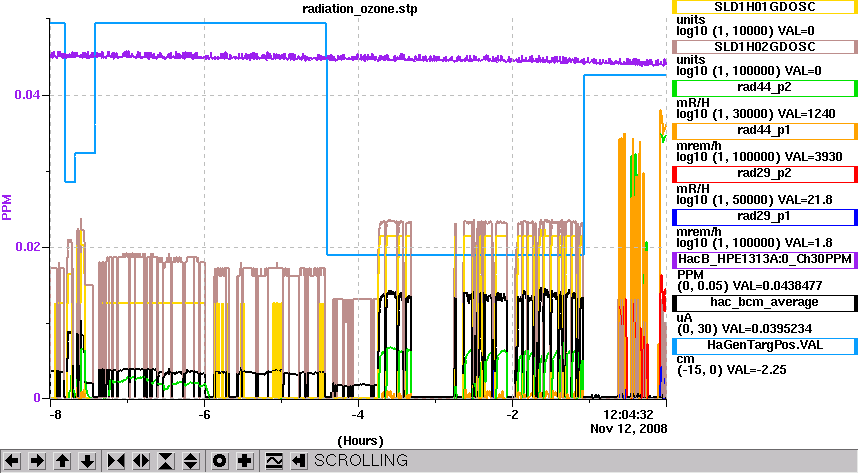The image size is (858, 473).
Task: Click the left-arrow-with-bar scroll mode icon
Action: tap(298, 461)
